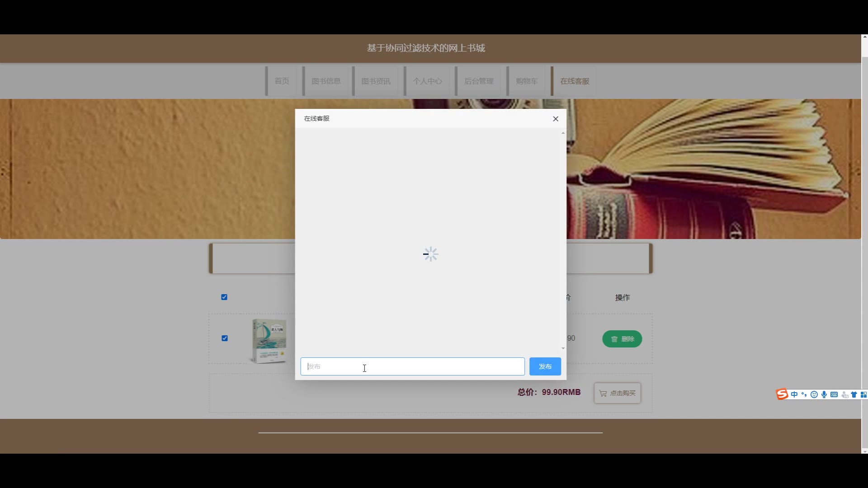This screenshot has width=868, height=488.
Task: Toggle Chinese/English mode on Sogou IME bar
Action: (794, 394)
